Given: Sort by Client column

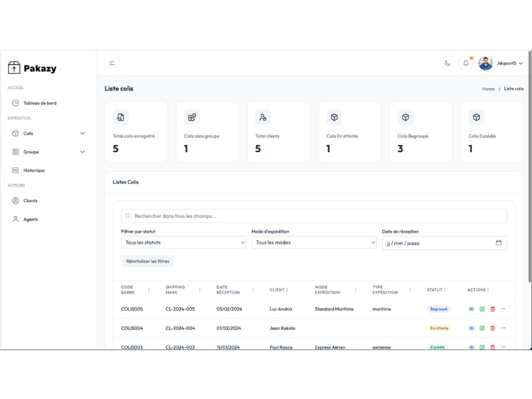Looking at the screenshot, I should click(287, 290).
